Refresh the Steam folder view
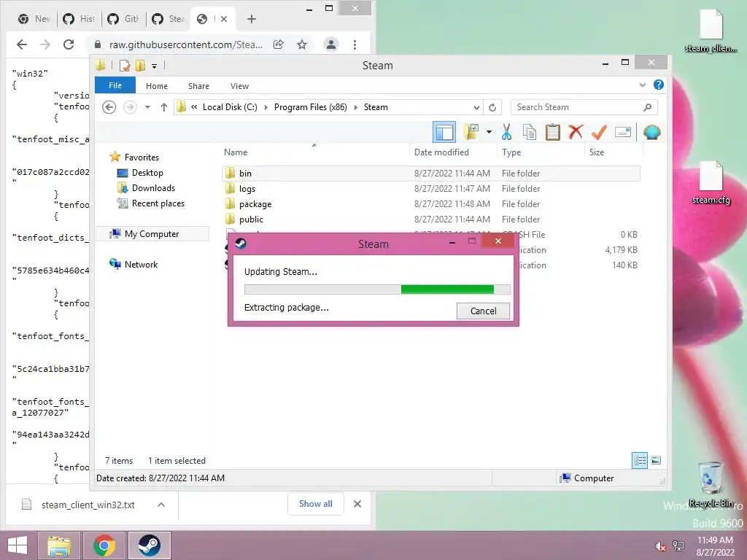The height and width of the screenshot is (560, 747). (x=492, y=107)
